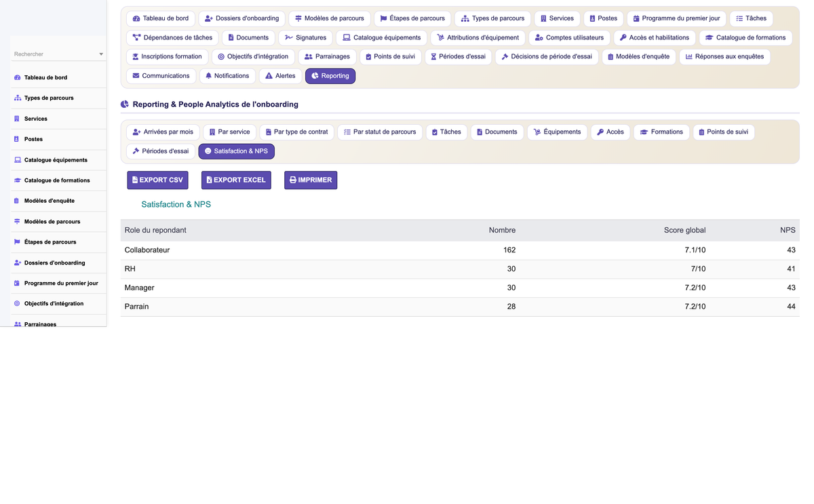This screenshot has height=504, width=814.
Task: Open the Documents report sub-tab
Action: click(497, 132)
